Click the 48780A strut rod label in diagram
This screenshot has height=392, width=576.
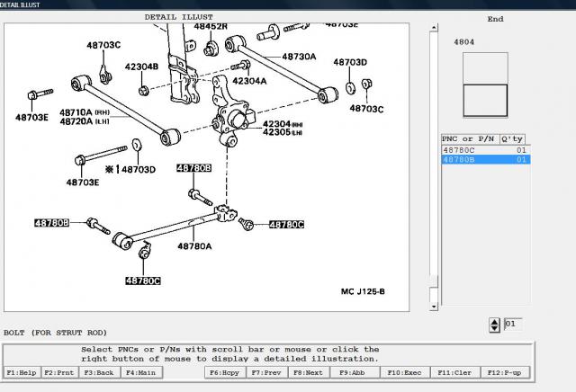[193, 245]
